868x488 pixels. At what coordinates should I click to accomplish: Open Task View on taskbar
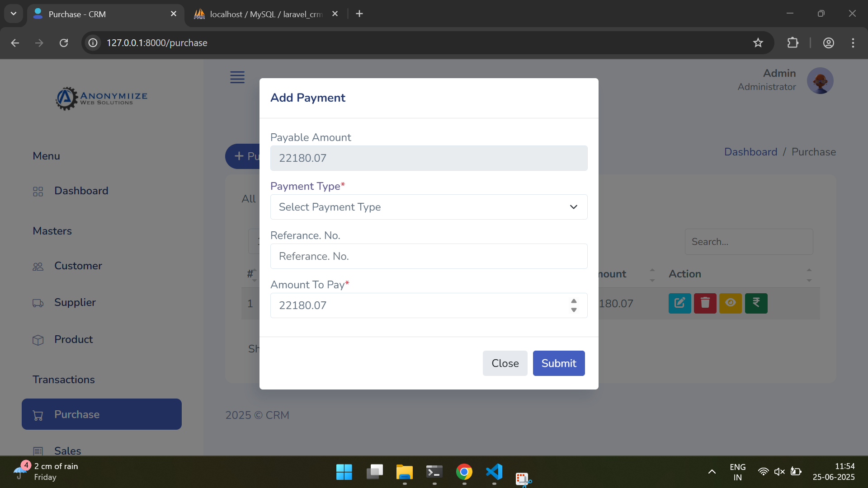point(374,472)
